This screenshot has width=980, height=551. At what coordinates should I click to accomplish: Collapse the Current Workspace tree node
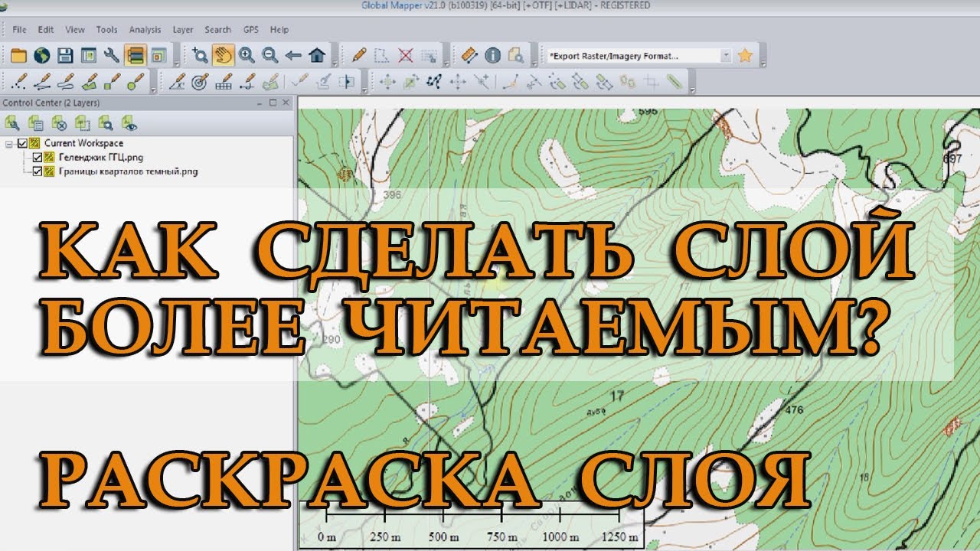point(9,143)
